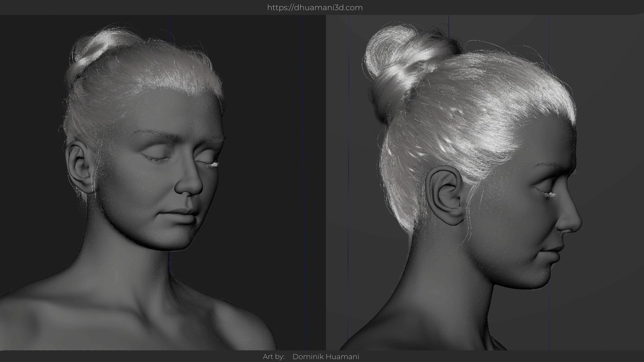The image size is (644, 362).
Task: Open the https://dhuamani3d.com link
Action: tap(315, 8)
